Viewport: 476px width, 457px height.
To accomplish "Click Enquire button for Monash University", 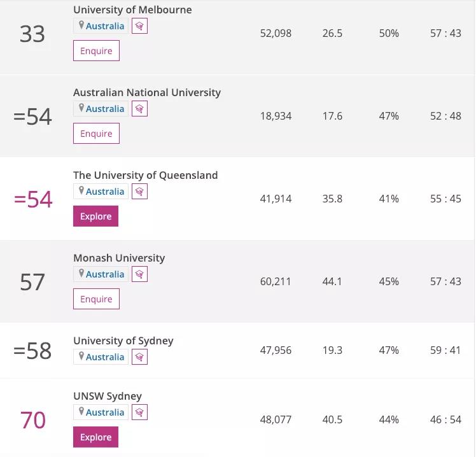I will point(96,299).
